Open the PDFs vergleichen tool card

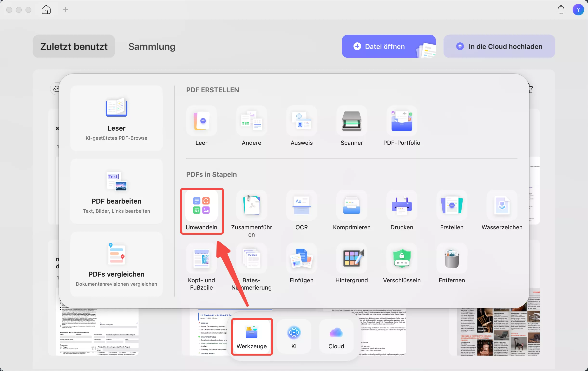(x=117, y=264)
